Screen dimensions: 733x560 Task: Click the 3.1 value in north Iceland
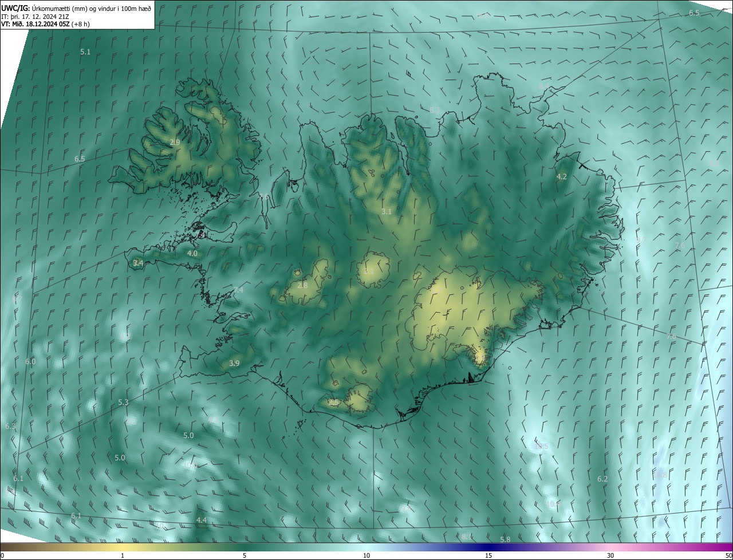[387, 212]
